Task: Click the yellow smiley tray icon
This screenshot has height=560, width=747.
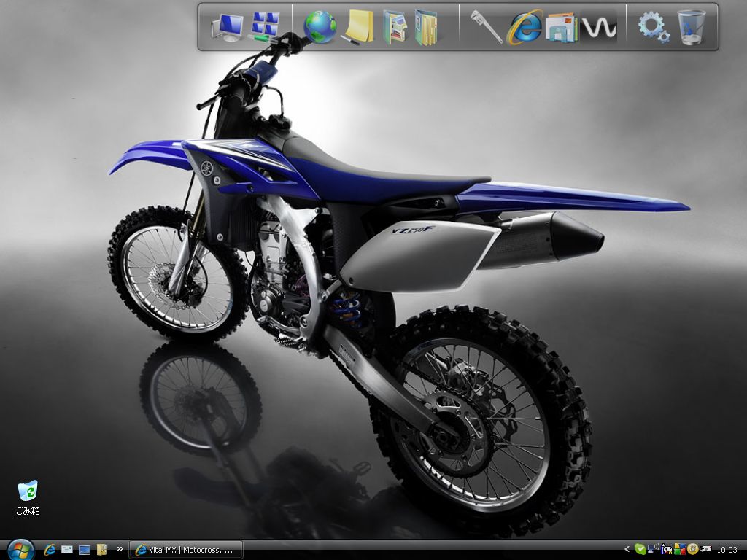Action: click(692, 550)
